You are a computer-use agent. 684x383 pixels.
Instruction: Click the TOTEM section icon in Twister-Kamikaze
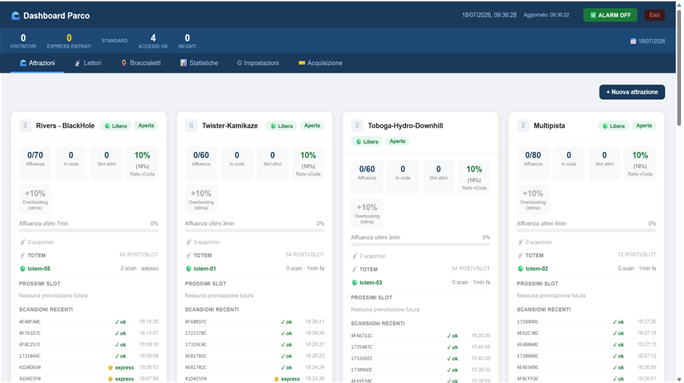188,255
